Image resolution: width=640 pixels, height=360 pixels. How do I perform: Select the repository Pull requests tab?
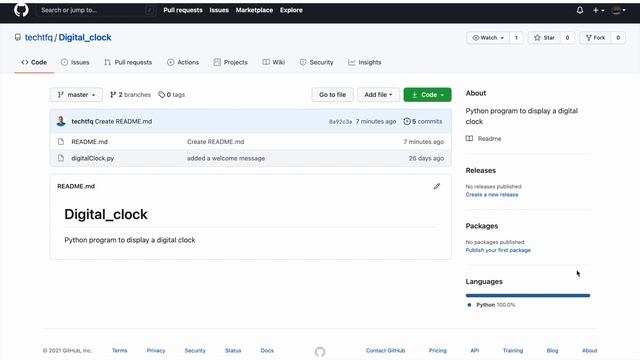[x=128, y=62]
